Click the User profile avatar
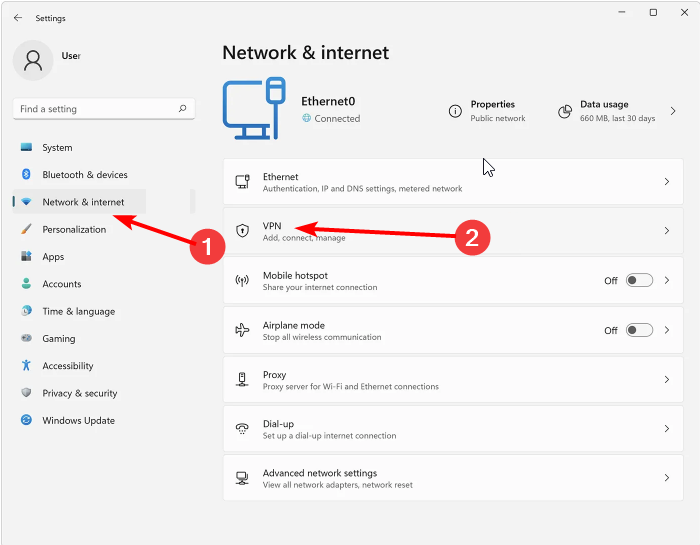The image size is (700, 545). (33, 60)
